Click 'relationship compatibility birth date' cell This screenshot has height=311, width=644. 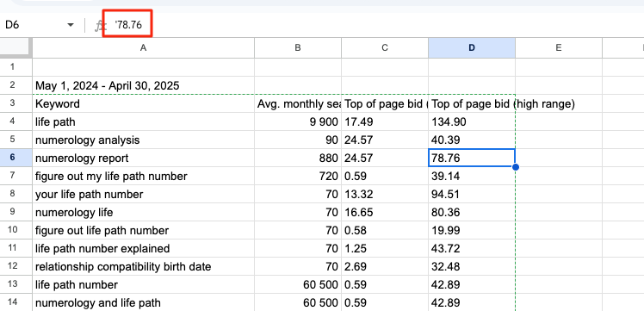coord(143,266)
